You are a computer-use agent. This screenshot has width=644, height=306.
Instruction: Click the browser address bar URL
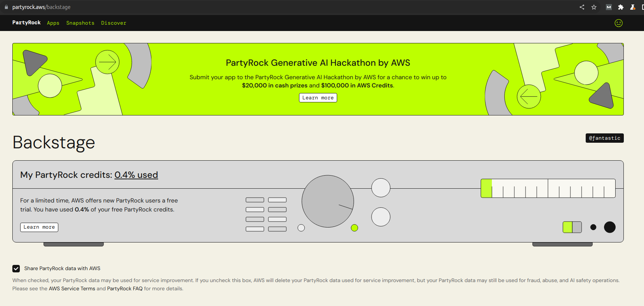point(41,7)
